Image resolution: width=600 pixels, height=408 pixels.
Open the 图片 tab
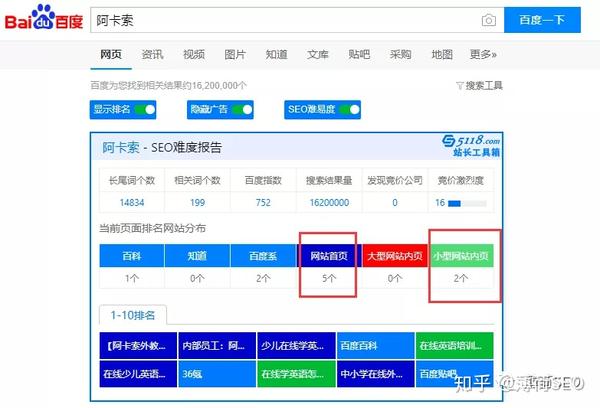pyautogui.click(x=235, y=54)
